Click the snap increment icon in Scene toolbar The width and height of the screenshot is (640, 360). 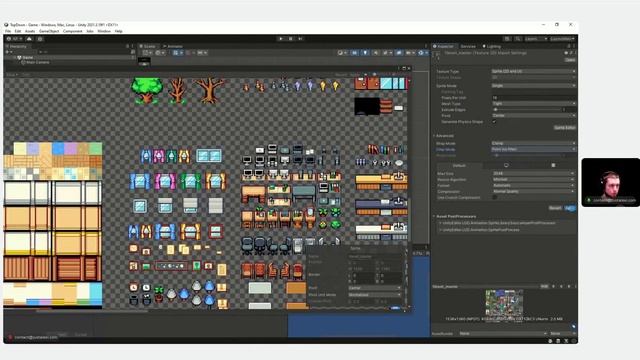tap(202, 53)
